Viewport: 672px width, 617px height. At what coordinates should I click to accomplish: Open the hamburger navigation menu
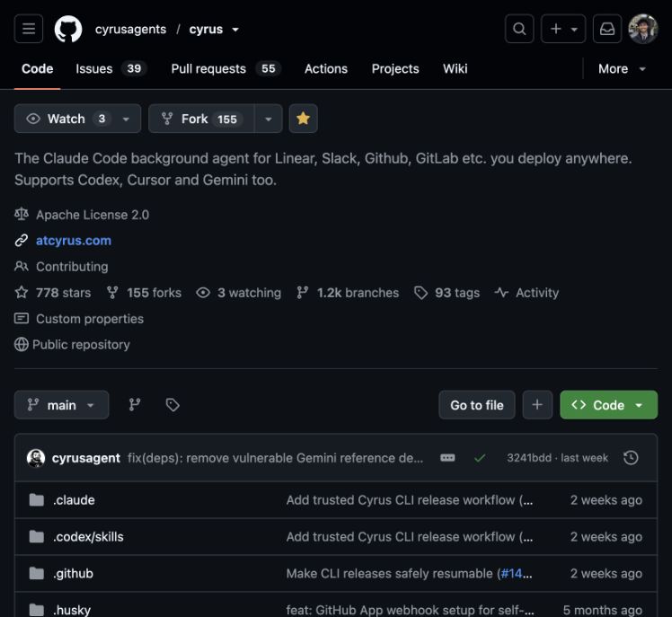click(x=28, y=29)
